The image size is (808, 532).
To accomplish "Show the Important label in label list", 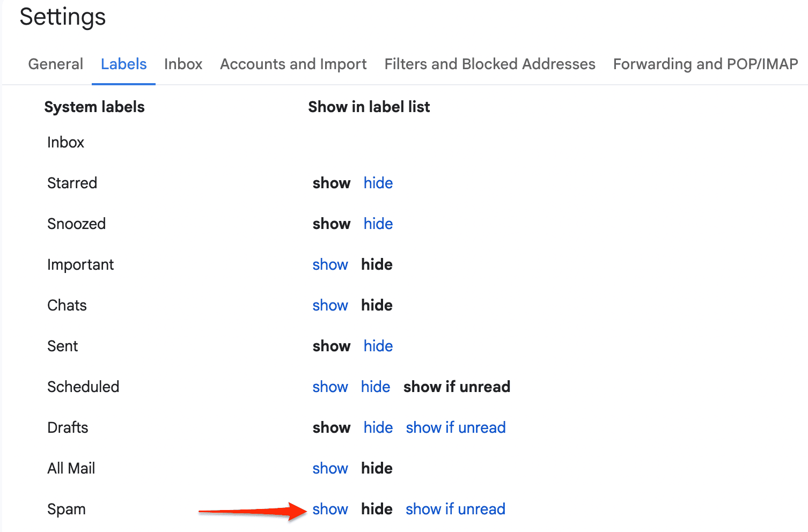I will 330,264.
